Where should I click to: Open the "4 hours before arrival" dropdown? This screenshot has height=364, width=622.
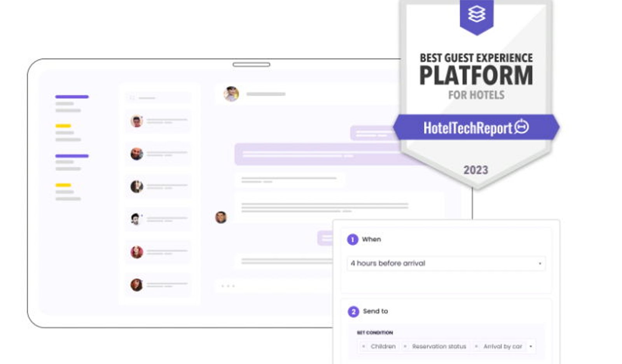tap(446, 263)
